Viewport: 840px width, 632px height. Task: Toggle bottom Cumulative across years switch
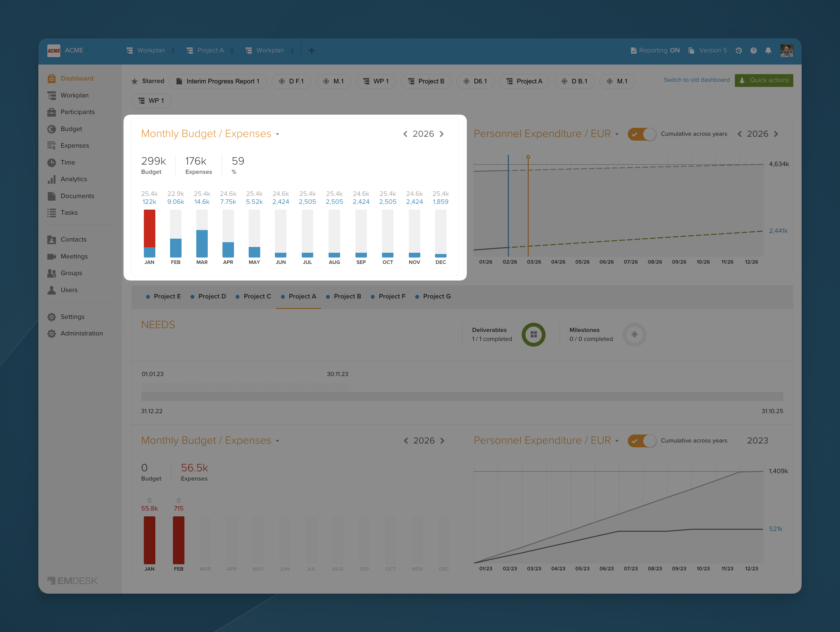(642, 441)
